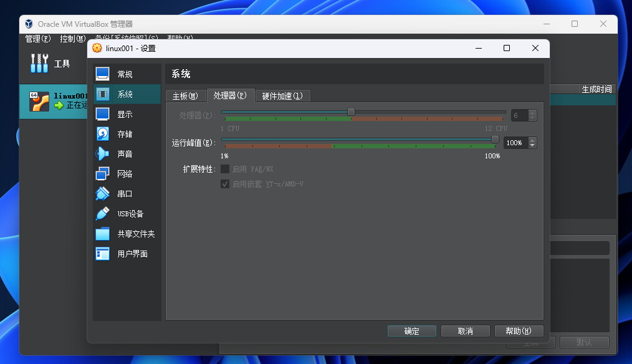The image size is (632, 364).
Task: Open the 串口 (Serial Ports) settings category
Action: point(125,194)
